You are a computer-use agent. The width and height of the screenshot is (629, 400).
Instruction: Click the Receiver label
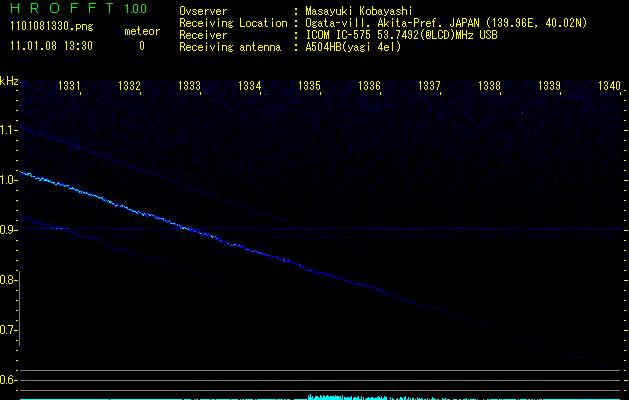(203, 35)
